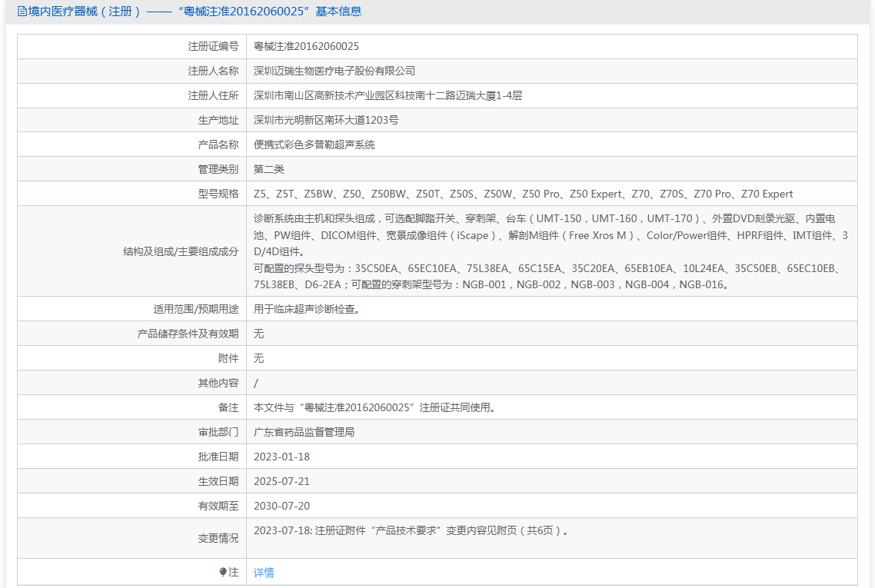Click product name 便携式彩色多普勒超声系统
Screen dimensions: 875x588
[x=314, y=145]
